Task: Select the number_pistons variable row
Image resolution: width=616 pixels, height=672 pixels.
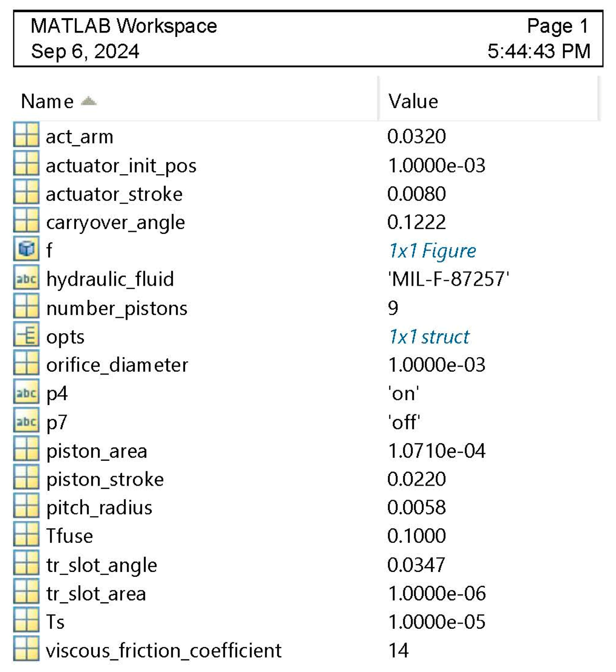Action: [117, 308]
